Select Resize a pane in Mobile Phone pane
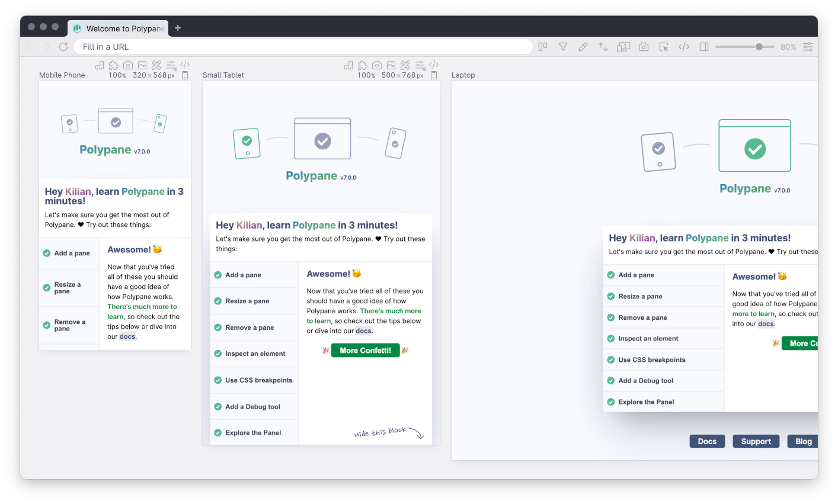The image size is (838, 504). point(69,288)
